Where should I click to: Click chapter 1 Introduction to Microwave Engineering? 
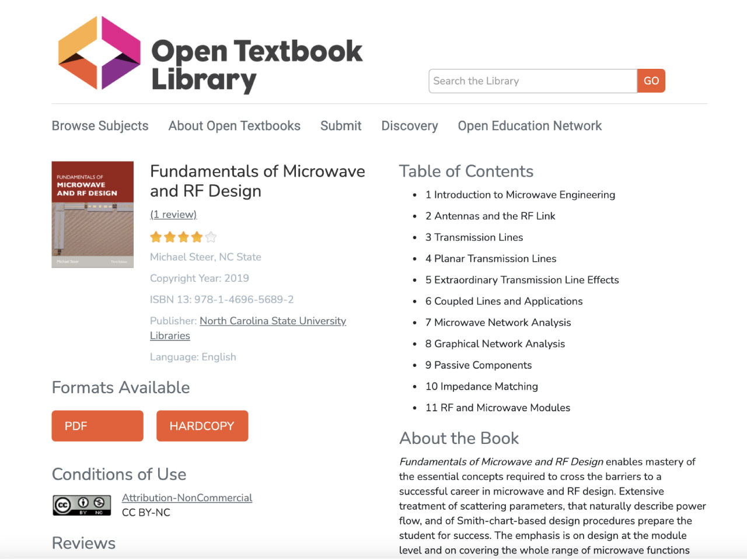(520, 195)
